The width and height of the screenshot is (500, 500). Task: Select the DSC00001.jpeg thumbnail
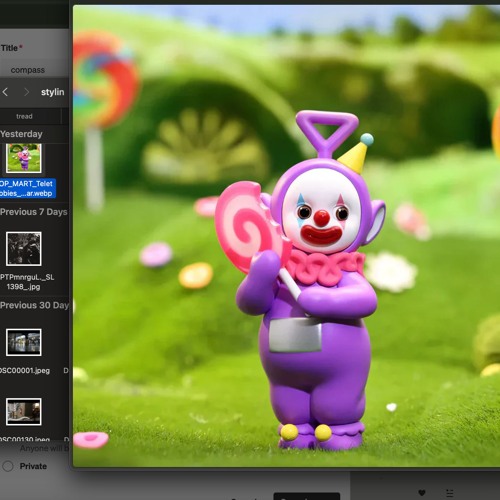tap(24, 342)
